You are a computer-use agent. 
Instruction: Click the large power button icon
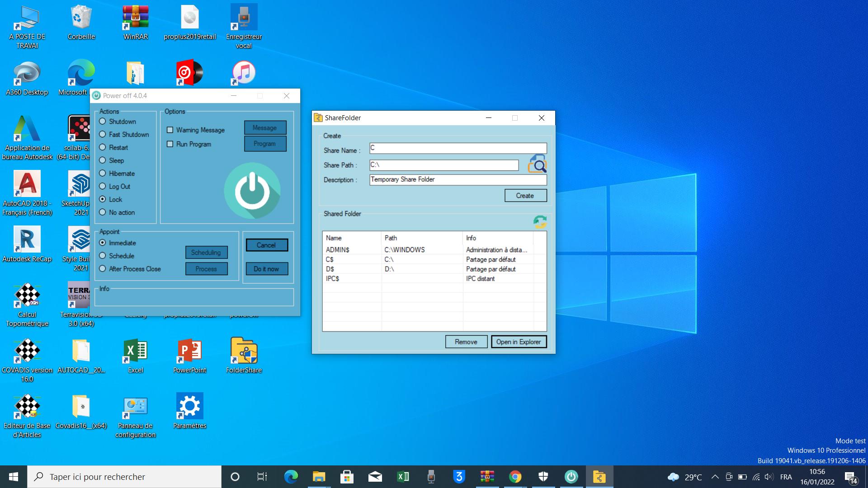point(252,191)
